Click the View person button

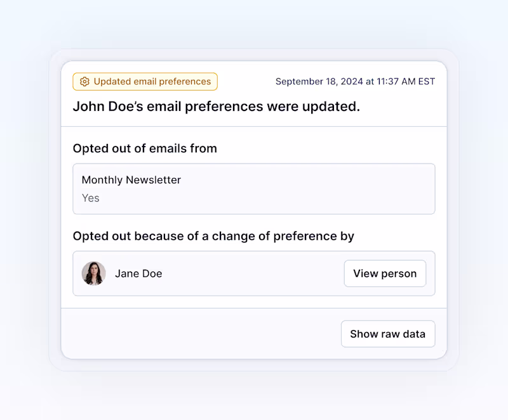pos(385,273)
